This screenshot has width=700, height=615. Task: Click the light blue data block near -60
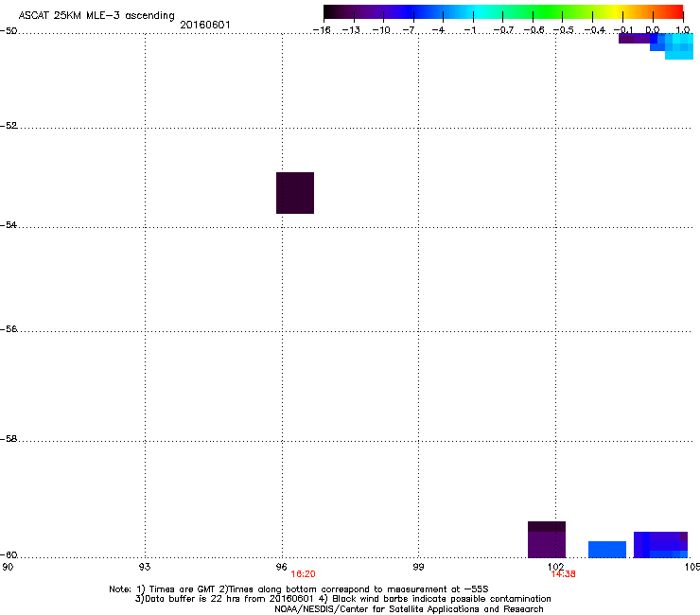[607, 550]
